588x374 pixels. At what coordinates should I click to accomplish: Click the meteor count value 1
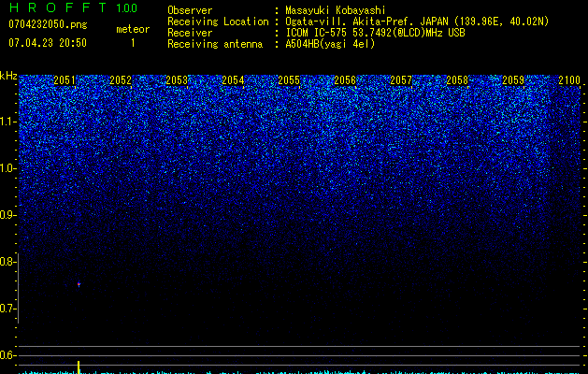pos(133,43)
